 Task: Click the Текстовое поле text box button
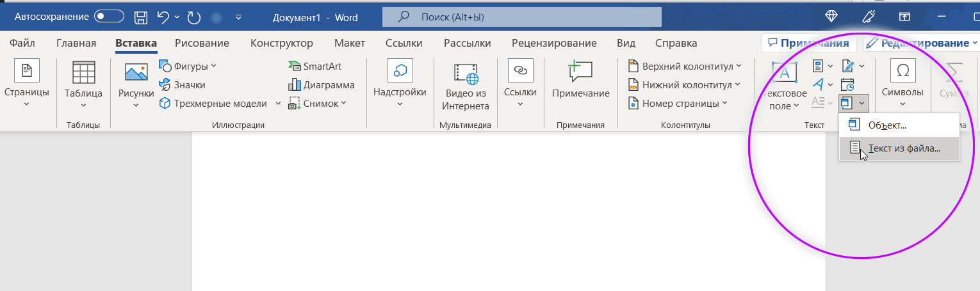tap(784, 86)
